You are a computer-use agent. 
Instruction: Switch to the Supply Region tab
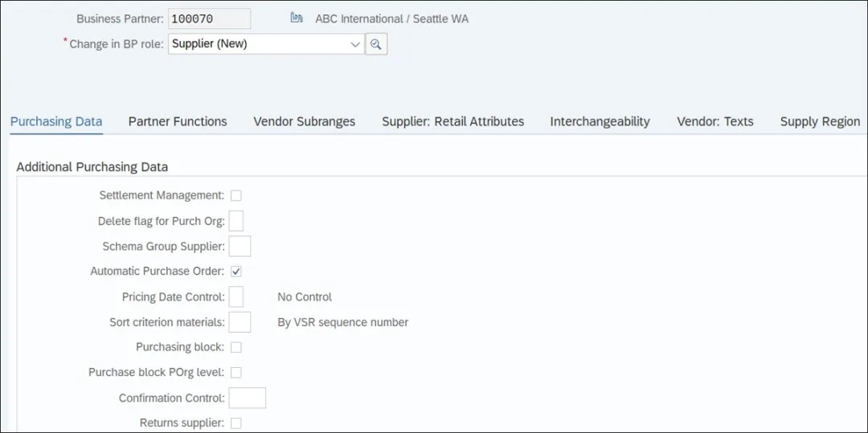pyautogui.click(x=820, y=121)
